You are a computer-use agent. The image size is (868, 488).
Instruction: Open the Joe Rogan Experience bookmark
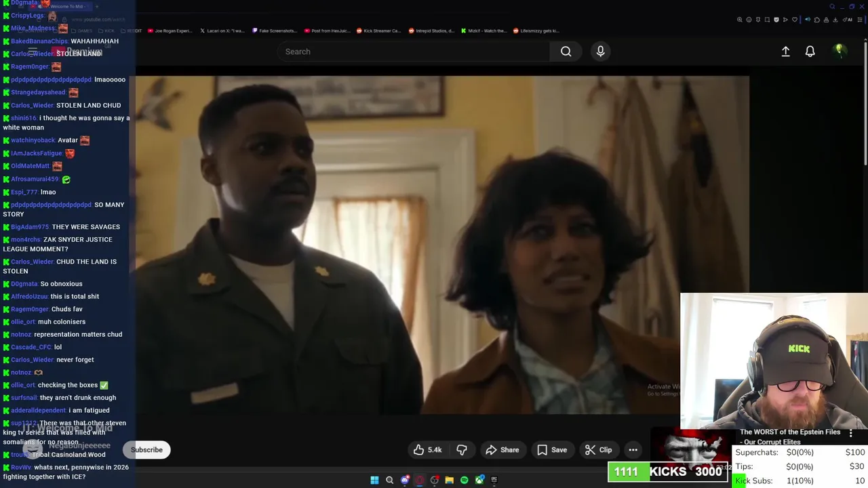[x=170, y=30]
